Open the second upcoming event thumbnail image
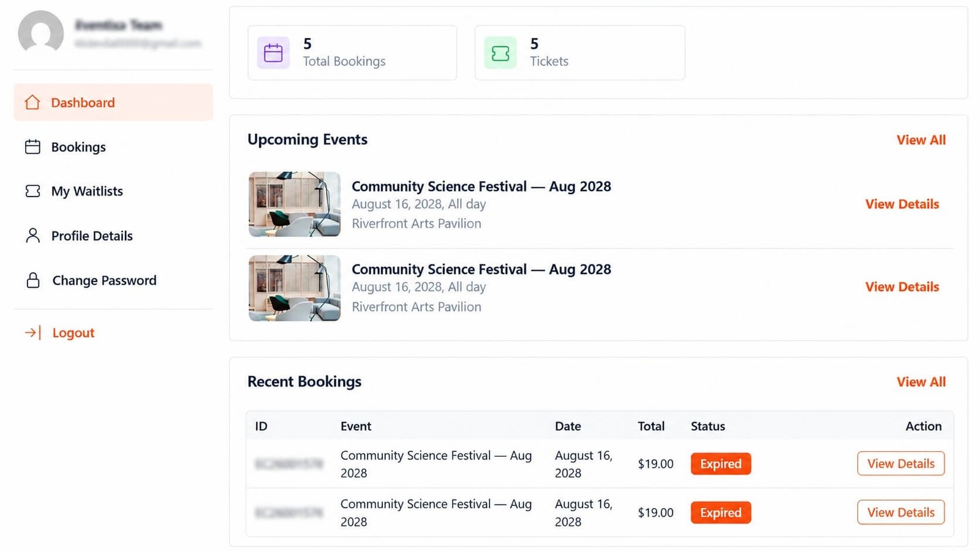 pos(295,288)
